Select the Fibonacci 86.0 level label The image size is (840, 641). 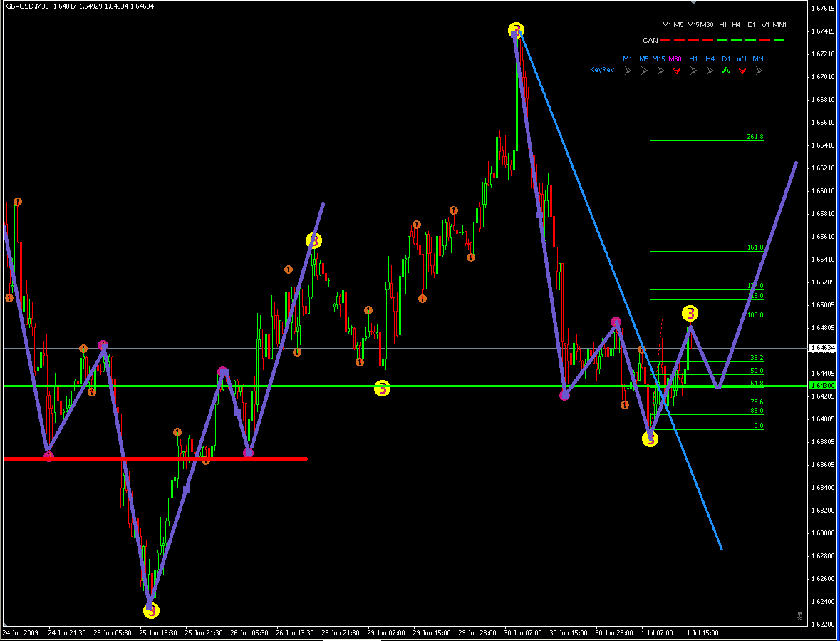coord(757,411)
